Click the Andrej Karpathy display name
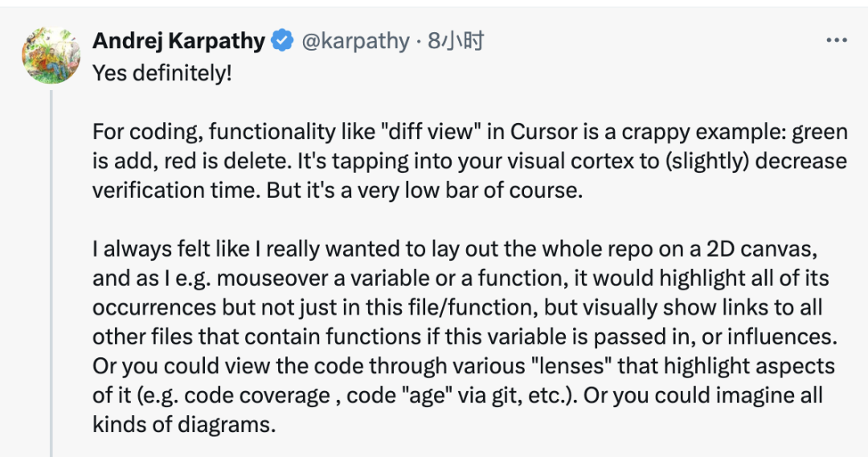 pyautogui.click(x=178, y=41)
